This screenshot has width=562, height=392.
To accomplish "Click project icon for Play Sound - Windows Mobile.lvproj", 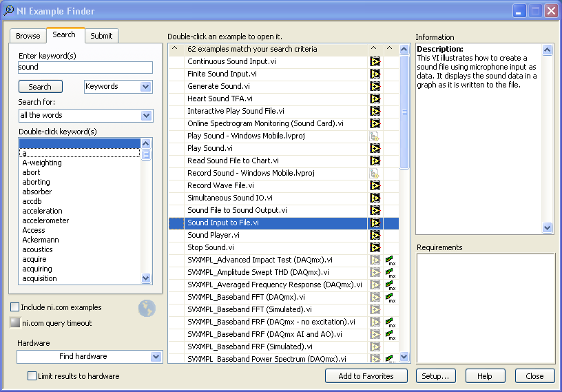I will 375,136.
